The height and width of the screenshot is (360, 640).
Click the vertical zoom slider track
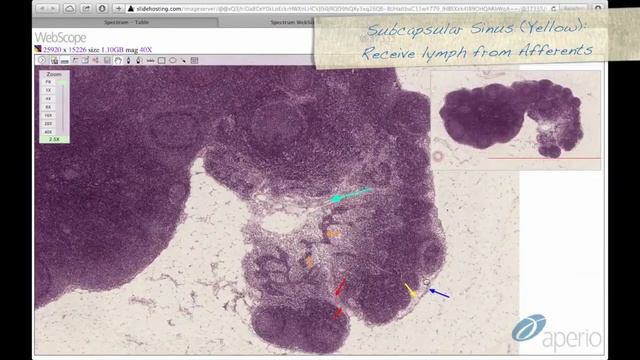[62, 109]
